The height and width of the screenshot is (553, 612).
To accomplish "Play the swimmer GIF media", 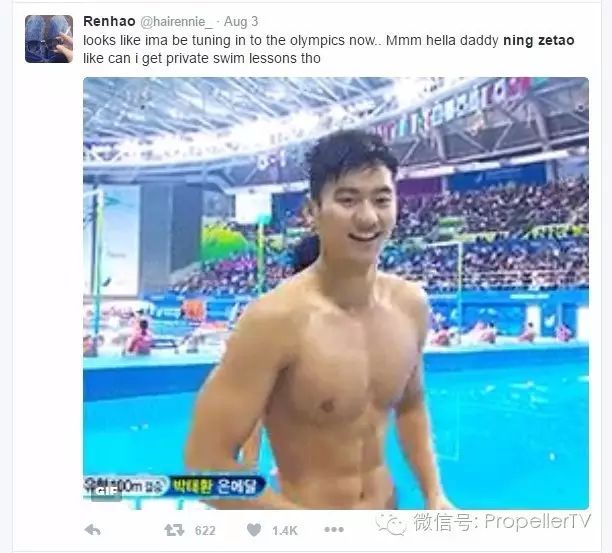I will pyautogui.click(x=336, y=293).
